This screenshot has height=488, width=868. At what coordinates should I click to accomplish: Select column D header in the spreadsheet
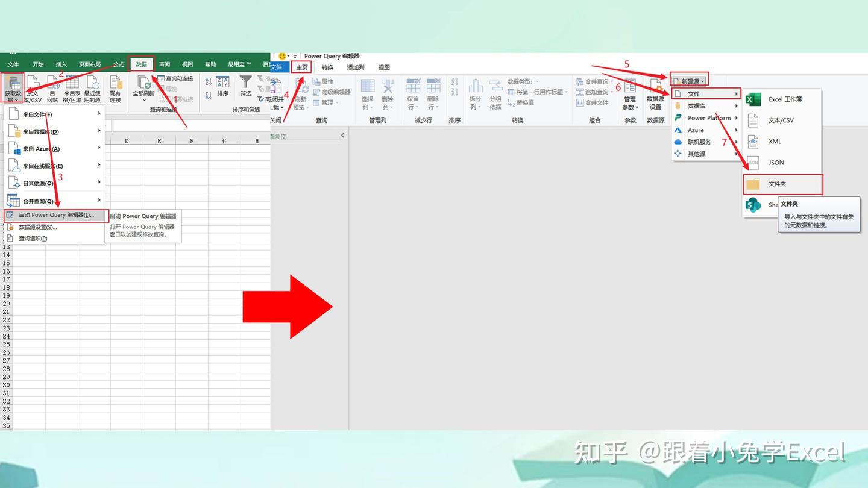[127, 141]
